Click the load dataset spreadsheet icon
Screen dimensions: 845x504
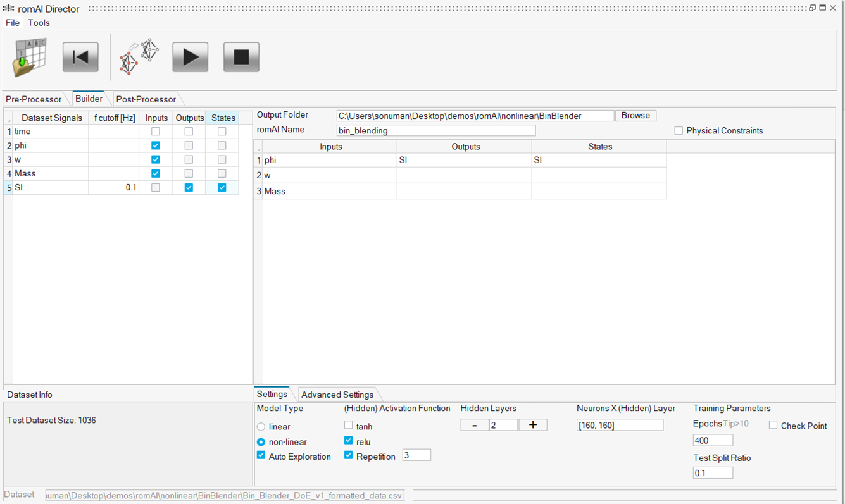point(29,58)
